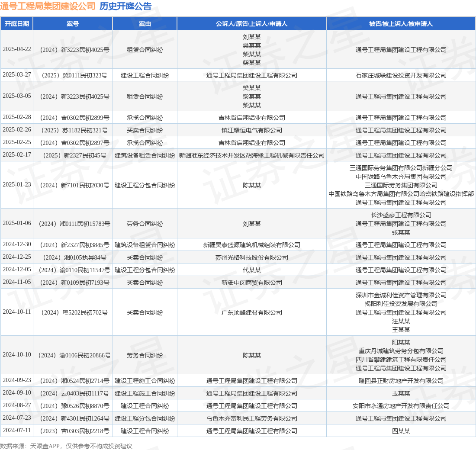Click 阳某某 defendant name
The height and width of the screenshot is (450, 476).
coord(401,342)
